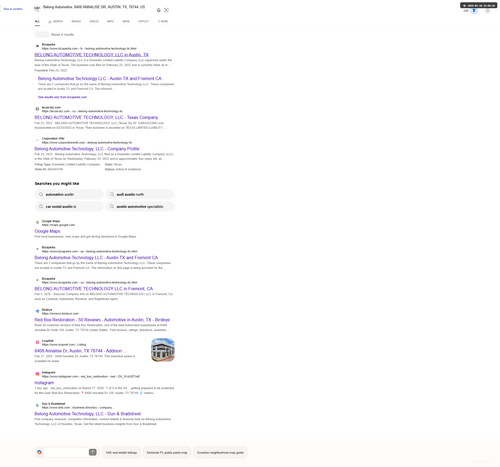This screenshot has width=500, height=467.
Task: Switch to the Videos tab
Action: point(94,21)
